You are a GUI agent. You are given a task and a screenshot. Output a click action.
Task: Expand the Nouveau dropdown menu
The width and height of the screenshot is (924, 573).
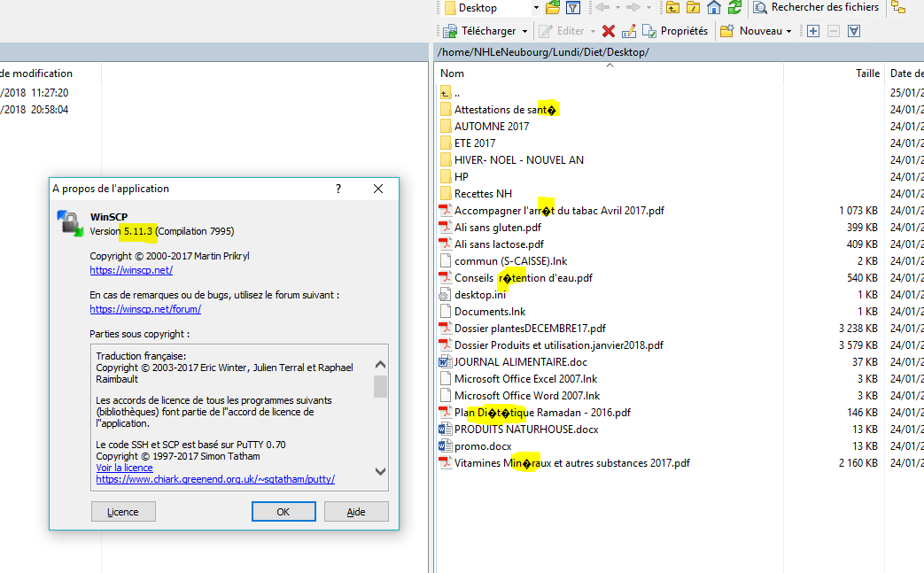[x=789, y=31]
